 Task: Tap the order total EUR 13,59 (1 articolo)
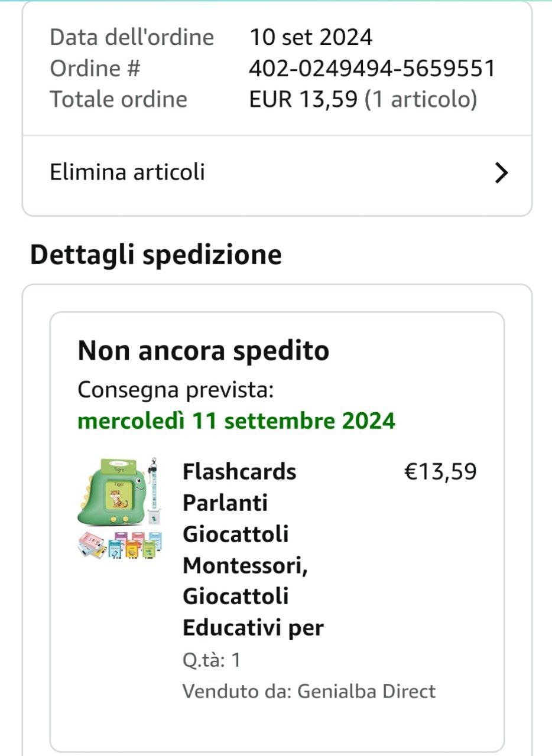click(x=363, y=99)
